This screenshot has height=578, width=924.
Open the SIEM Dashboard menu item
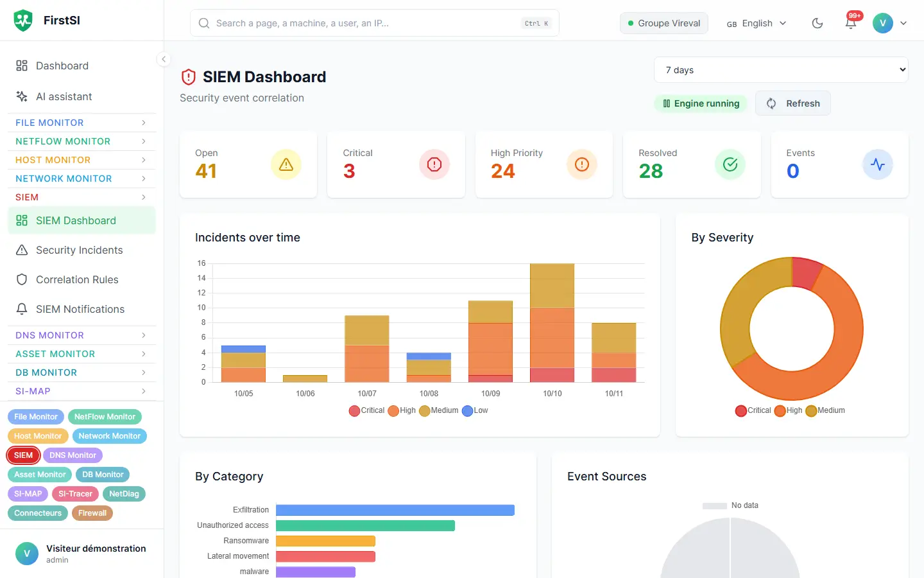[x=81, y=220]
